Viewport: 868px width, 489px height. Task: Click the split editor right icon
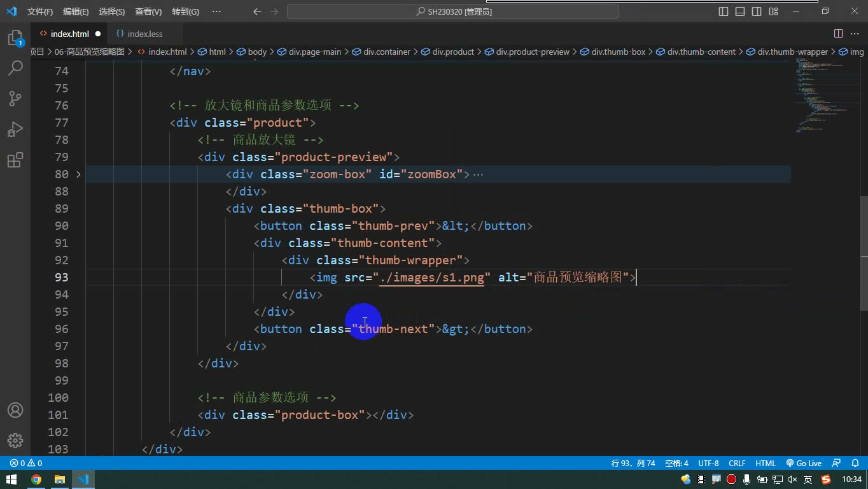[x=839, y=34]
